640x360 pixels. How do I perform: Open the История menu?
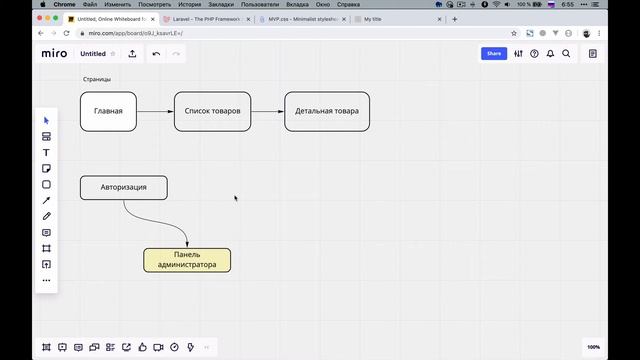point(189,4)
